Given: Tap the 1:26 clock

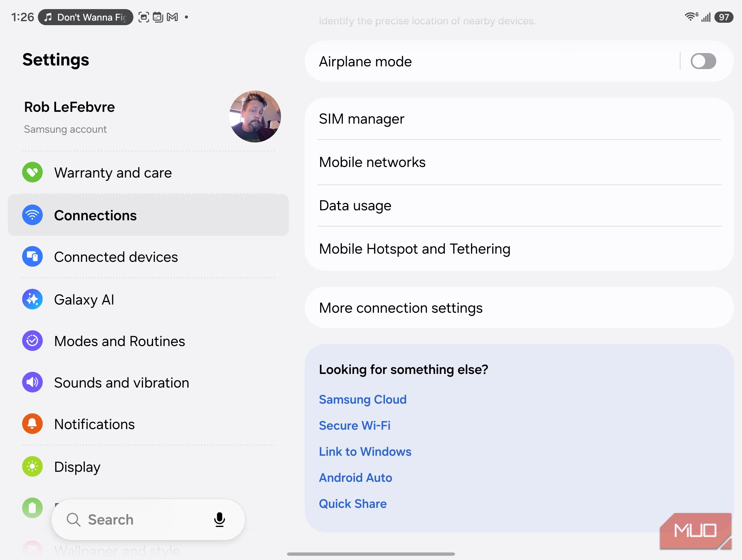Looking at the screenshot, I should [22, 17].
